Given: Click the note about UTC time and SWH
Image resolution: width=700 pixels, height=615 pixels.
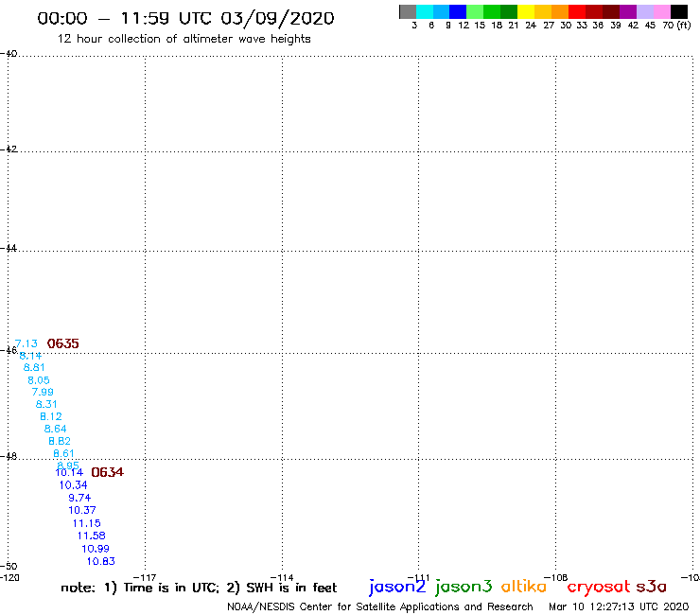Looking at the screenshot, I should click(199, 588).
